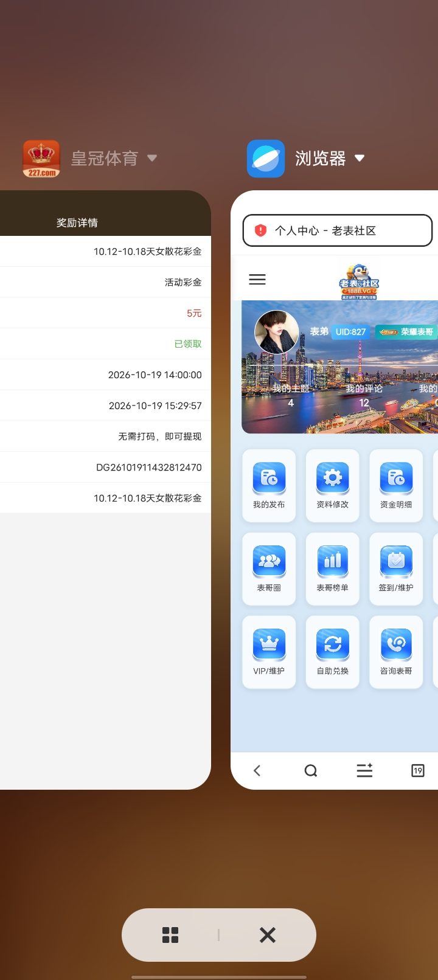Open 资料修改 gear icon
Image resolution: width=438 pixels, height=980 pixels.
333,478
